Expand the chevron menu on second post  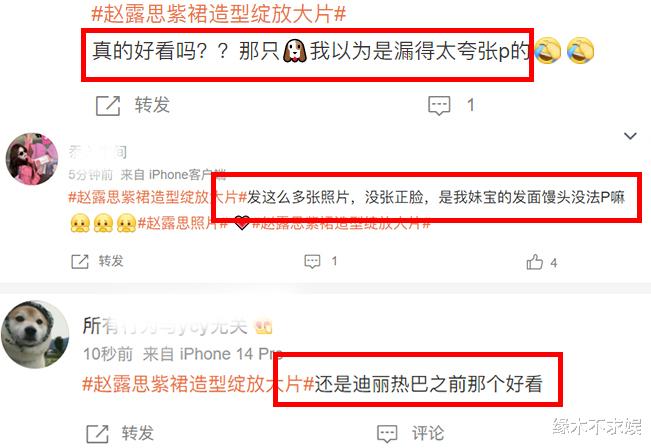(630, 136)
